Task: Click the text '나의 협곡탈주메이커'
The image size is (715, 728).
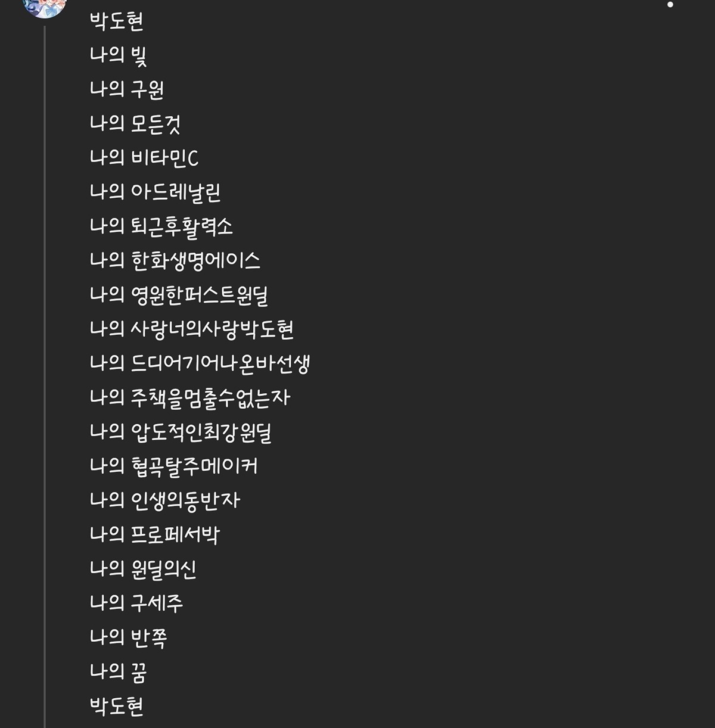Action: click(x=173, y=466)
